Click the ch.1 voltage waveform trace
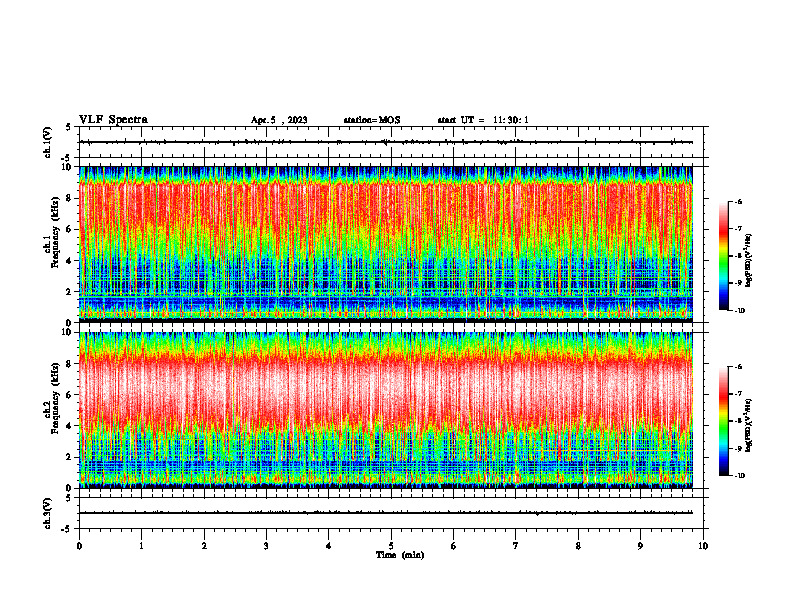 (x=386, y=142)
